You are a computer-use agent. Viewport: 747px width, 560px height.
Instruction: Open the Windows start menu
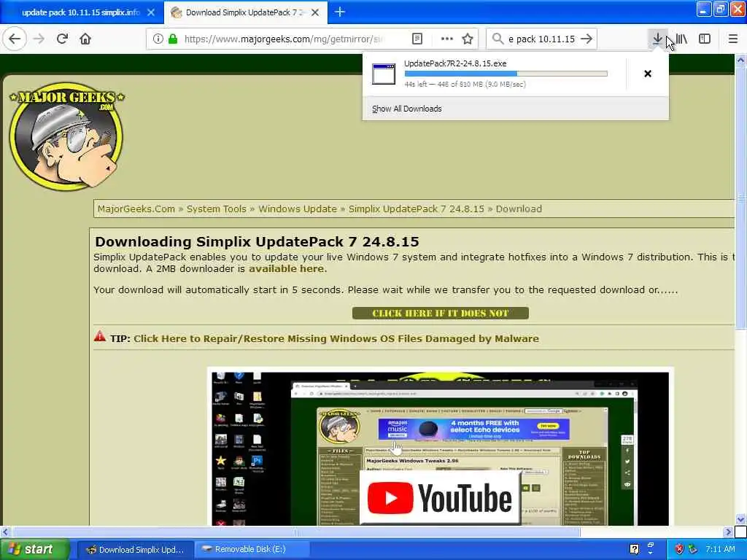[x=34, y=550]
